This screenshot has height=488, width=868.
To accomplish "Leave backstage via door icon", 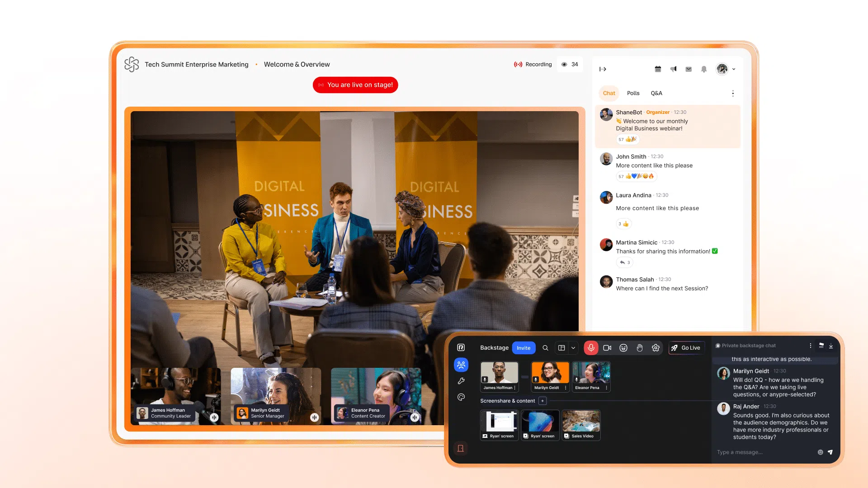I will click(x=461, y=448).
